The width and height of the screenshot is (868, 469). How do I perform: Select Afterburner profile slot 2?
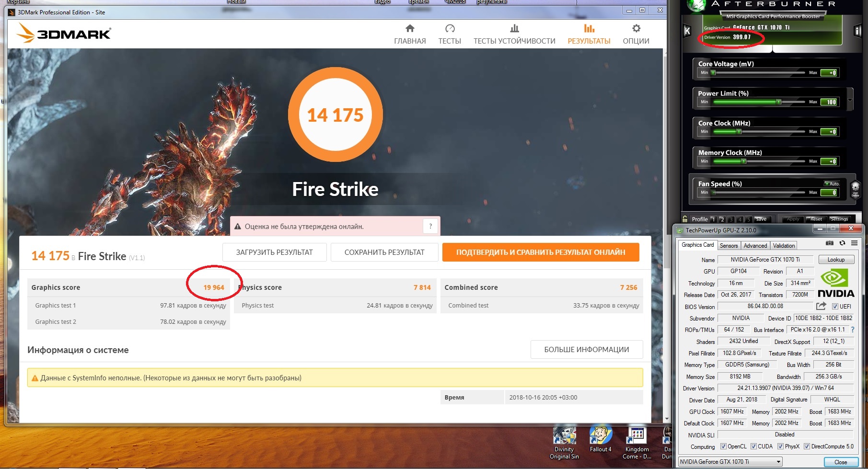tap(722, 219)
